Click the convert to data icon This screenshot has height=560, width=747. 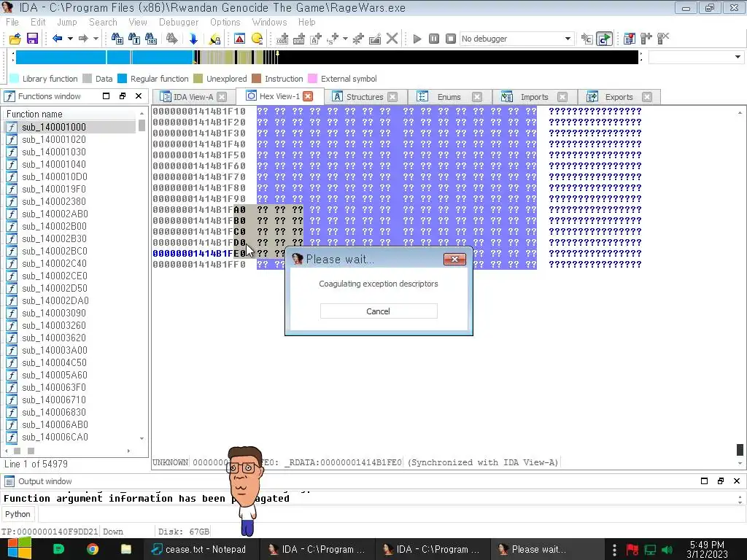click(298, 39)
